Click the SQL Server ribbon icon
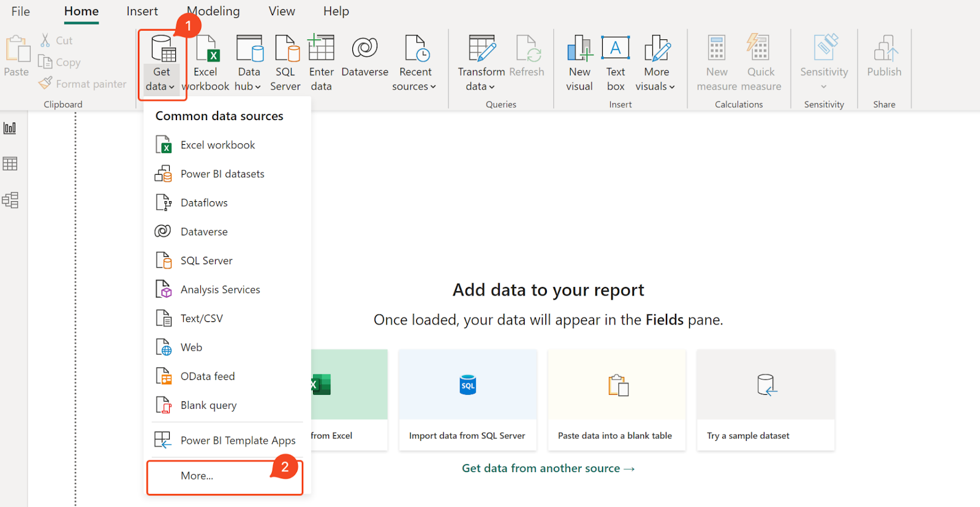This screenshot has height=507, width=980. pos(285,64)
